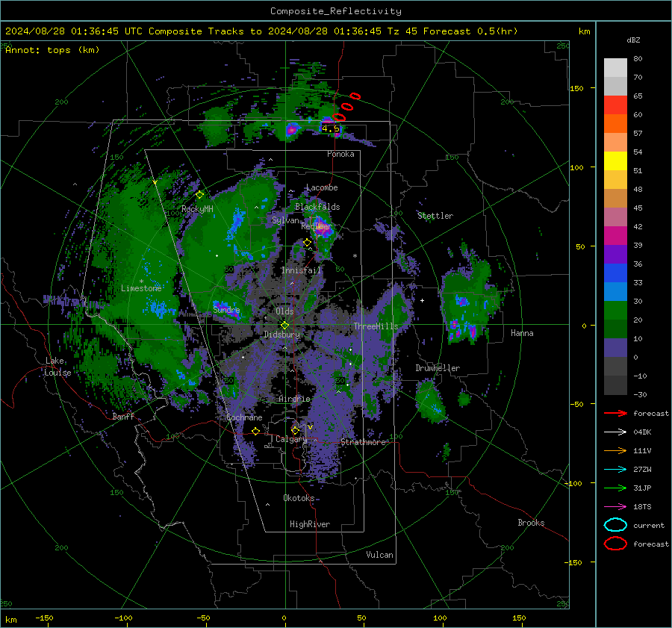Click the light blue swatch between 33 and 30 dBZ

[615, 292]
